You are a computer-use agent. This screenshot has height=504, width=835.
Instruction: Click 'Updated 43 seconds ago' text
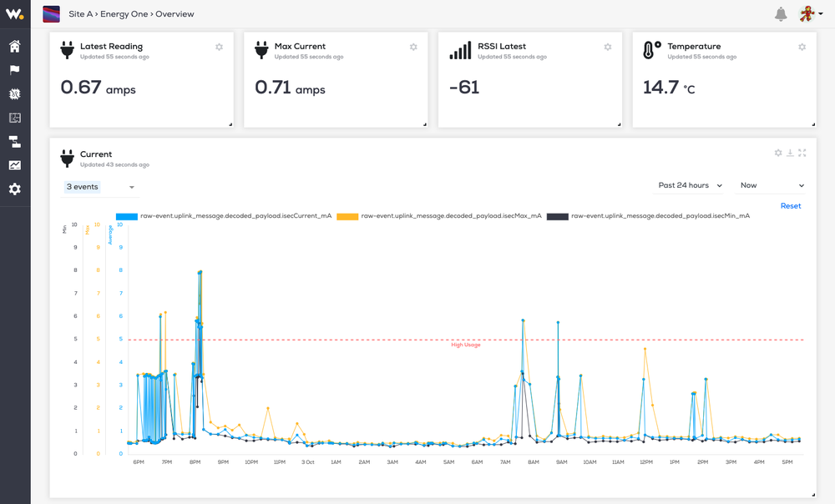114,165
